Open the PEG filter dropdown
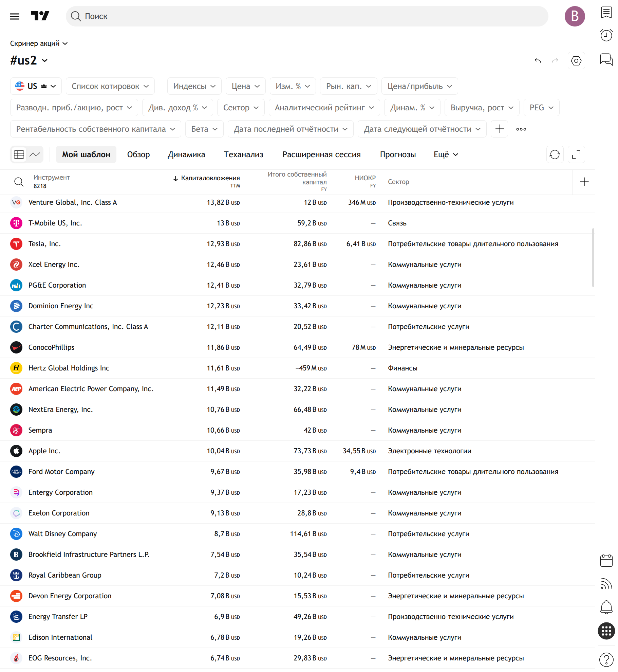This screenshot has width=618, height=672. pyautogui.click(x=541, y=108)
